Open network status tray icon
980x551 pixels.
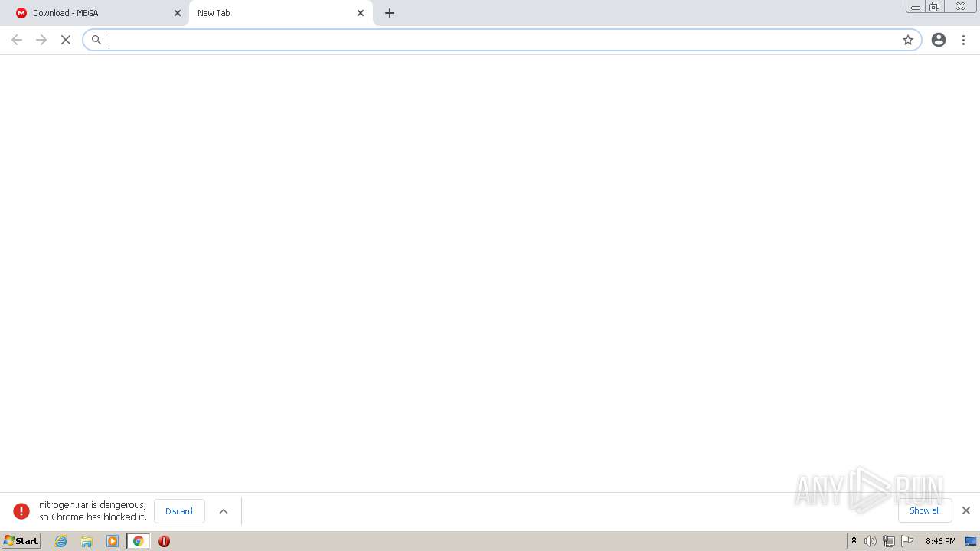tap(889, 541)
